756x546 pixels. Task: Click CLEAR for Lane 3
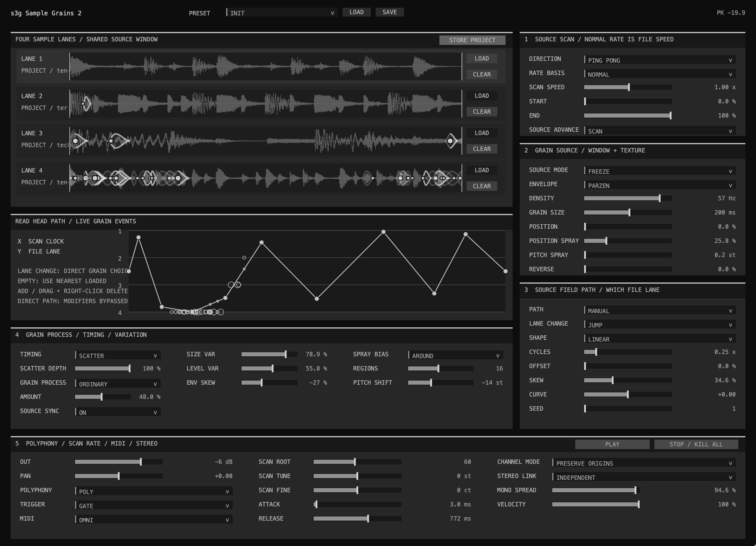click(482, 149)
